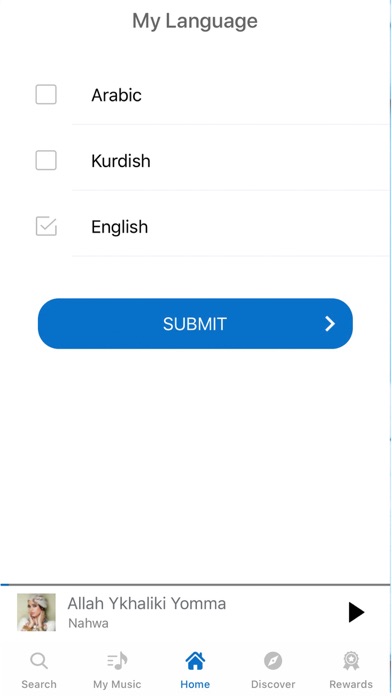The height and width of the screenshot is (696, 392).
Task: Tick the Arabic checkbox
Action: (46, 95)
